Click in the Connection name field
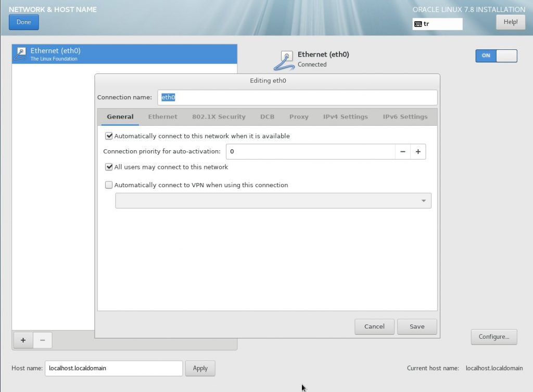Image resolution: width=533 pixels, height=392 pixels. 297,97
